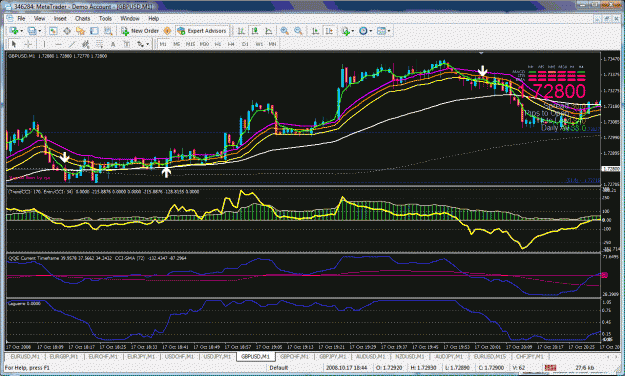Expand the Arrows tool dropdown arrow
This screenshot has height=376, width=625.
[147, 44]
